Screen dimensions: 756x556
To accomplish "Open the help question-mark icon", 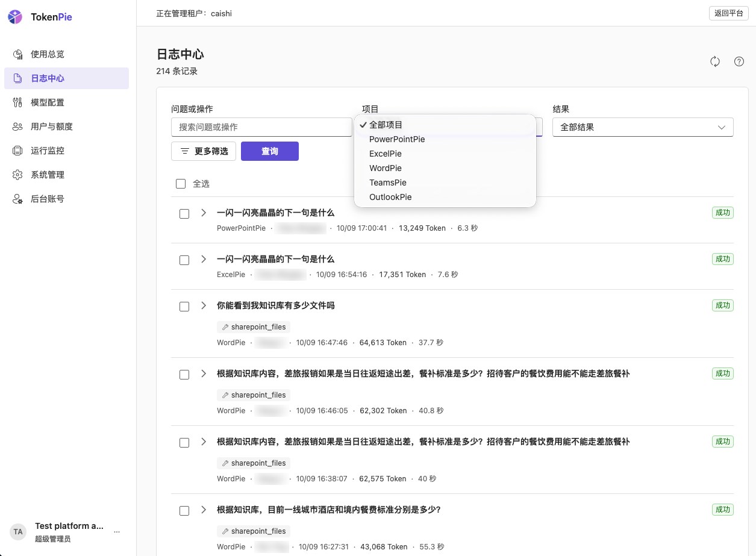I will [739, 61].
